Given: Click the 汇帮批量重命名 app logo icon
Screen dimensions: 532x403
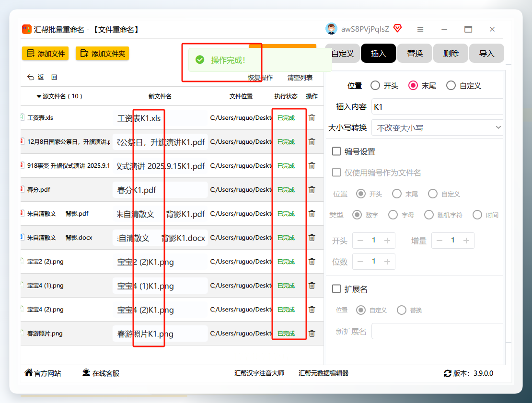Looking at the screenshot, I should pyautogui.click(x=27, y=30).
